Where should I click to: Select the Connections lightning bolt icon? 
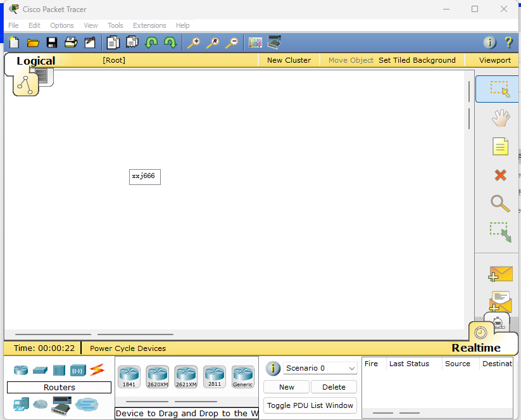tap(97, 370)
